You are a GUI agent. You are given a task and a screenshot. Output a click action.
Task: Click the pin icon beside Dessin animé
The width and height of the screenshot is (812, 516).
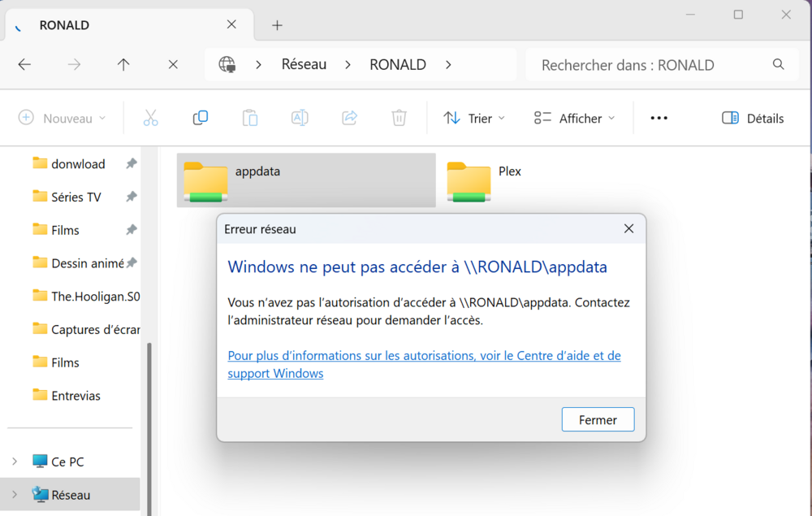point(132,262)
